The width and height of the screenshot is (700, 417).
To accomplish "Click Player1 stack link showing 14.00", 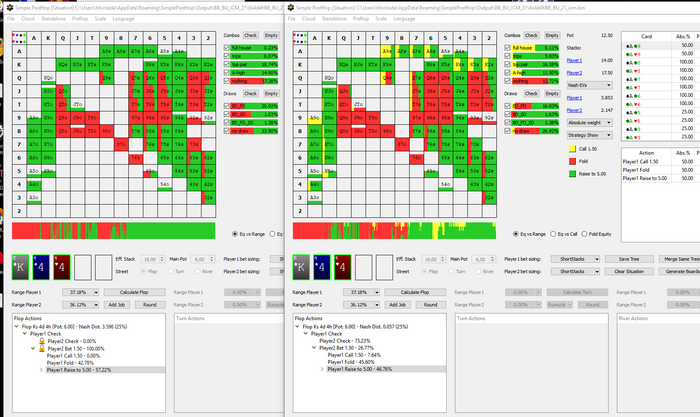I will coord(574,60).
